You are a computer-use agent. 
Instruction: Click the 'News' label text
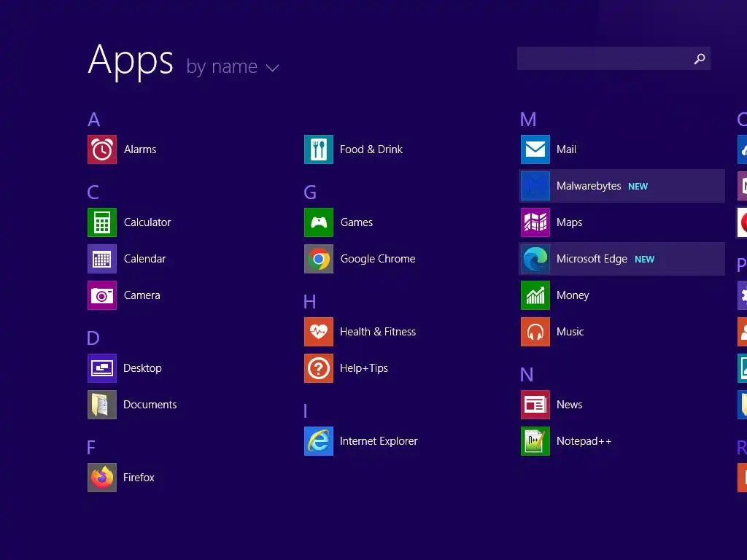(569, 405)
